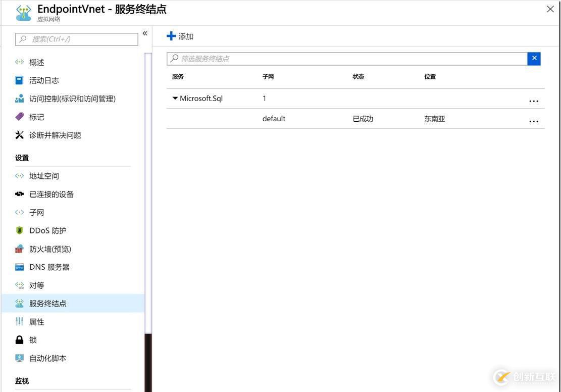Click the blue plus icon beside 添加

pos(171,36)
